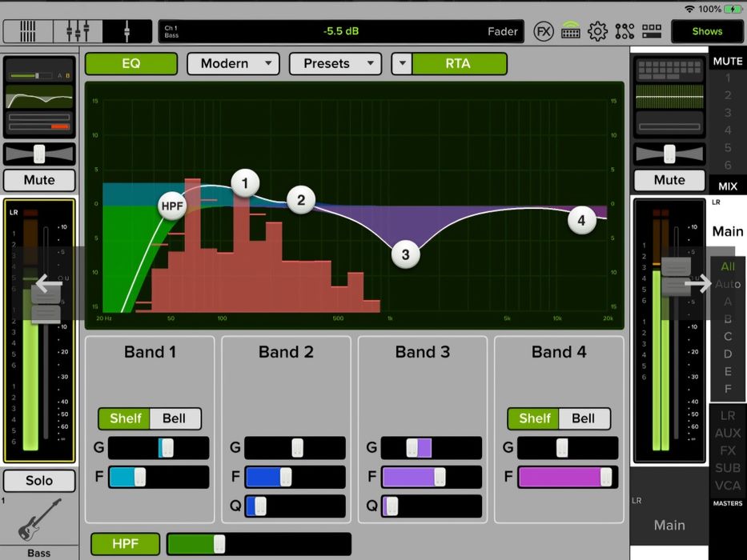
Task: Select the All view group
Action: click(728, 266)
